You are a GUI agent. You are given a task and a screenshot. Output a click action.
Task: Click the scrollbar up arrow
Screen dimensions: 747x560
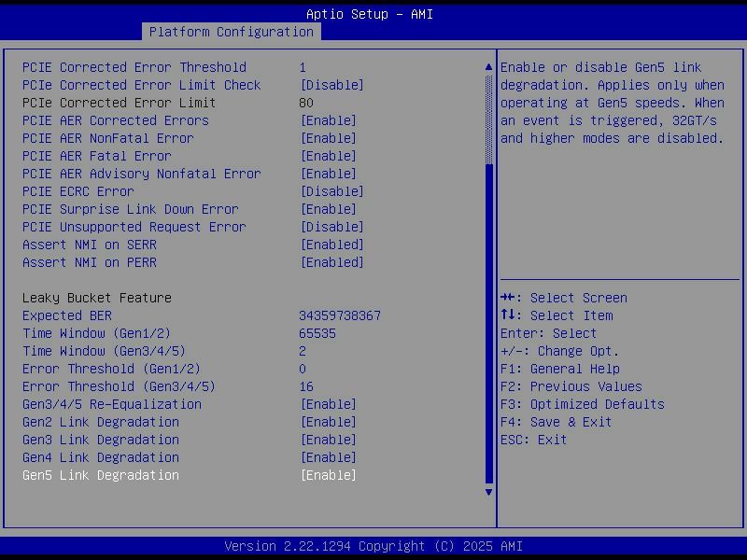point(488,67)
